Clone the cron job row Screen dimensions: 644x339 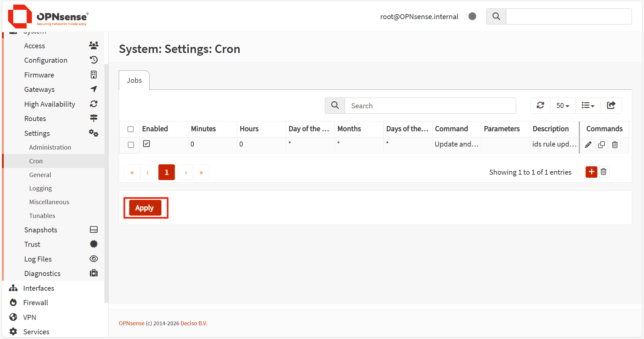(601, 145)
